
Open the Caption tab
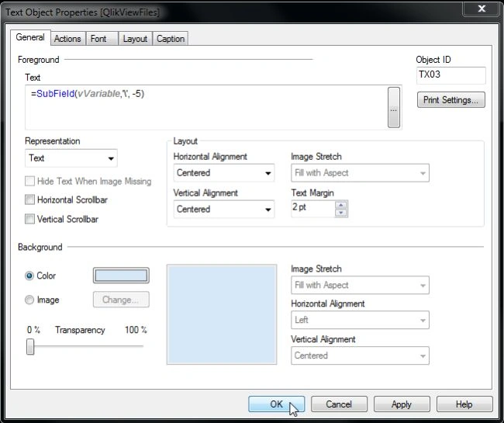pyautogui.click(x=171, y=39)
